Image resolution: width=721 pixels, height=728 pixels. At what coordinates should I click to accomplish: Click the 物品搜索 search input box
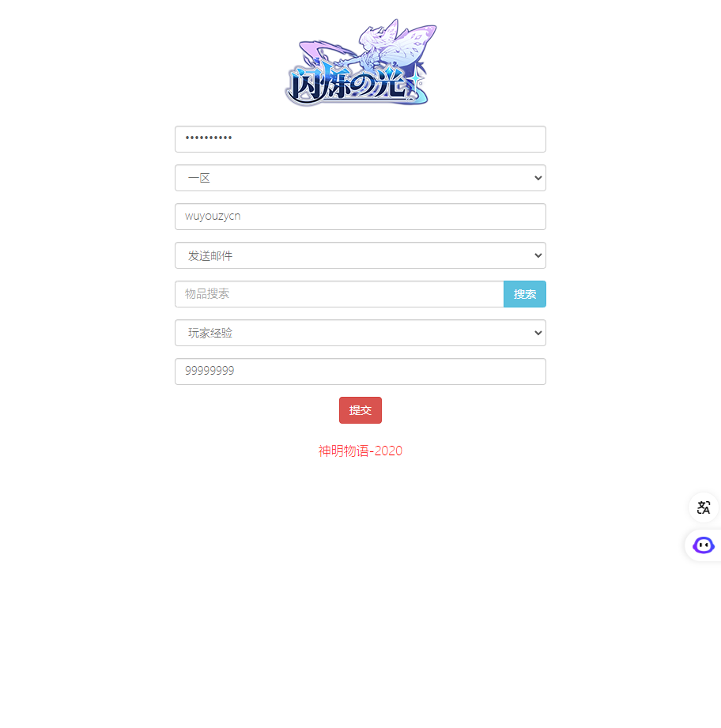coord(339,294)
